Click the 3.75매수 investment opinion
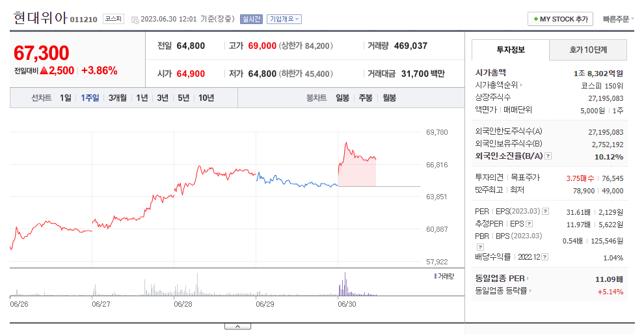The height and width of the screenshot is (334, 644). click(580, 178)
